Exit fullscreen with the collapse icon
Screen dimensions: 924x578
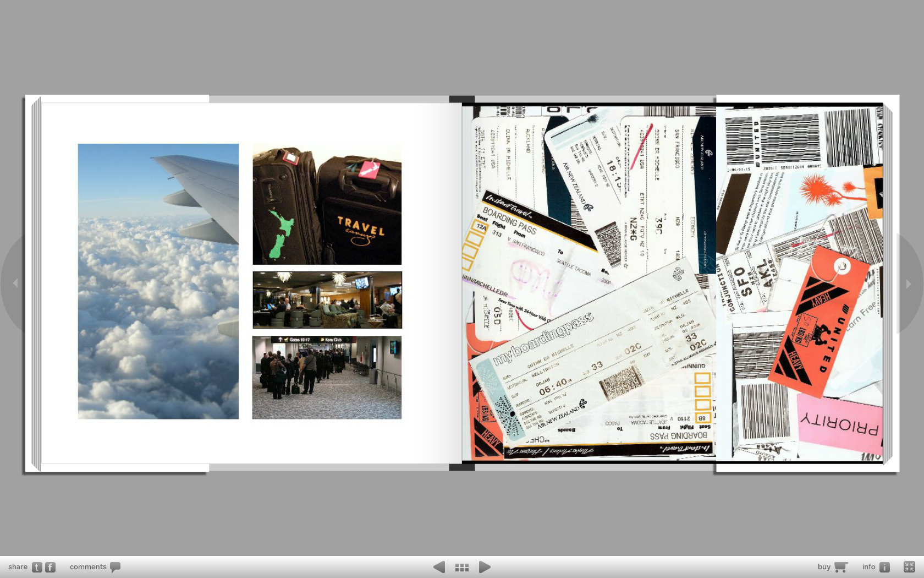click(909, 566)
